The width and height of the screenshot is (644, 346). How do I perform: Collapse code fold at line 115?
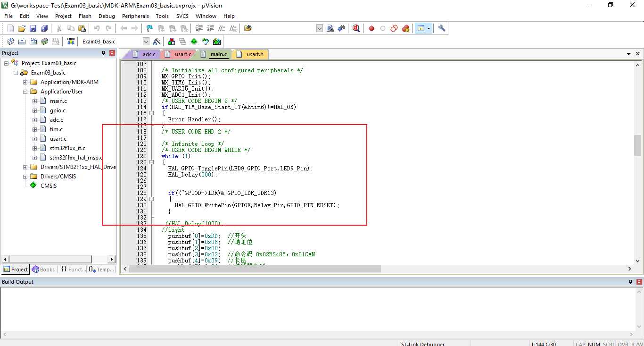151,113
